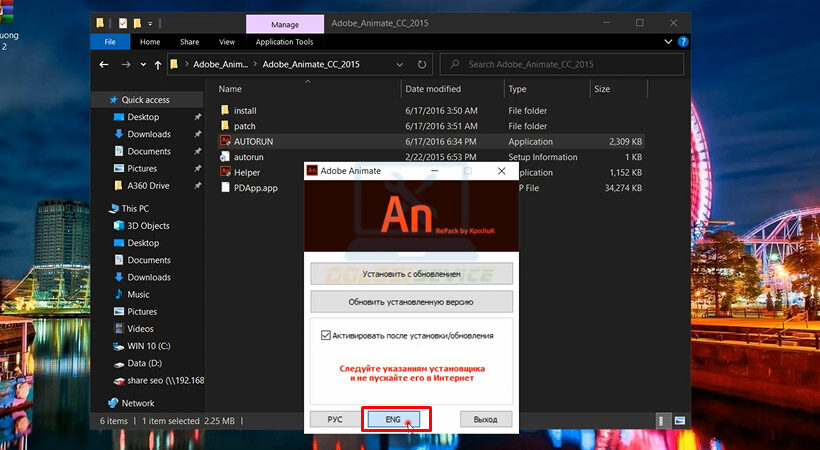
Task: Uncheck the activate after install checkbox
Action: 325,336
